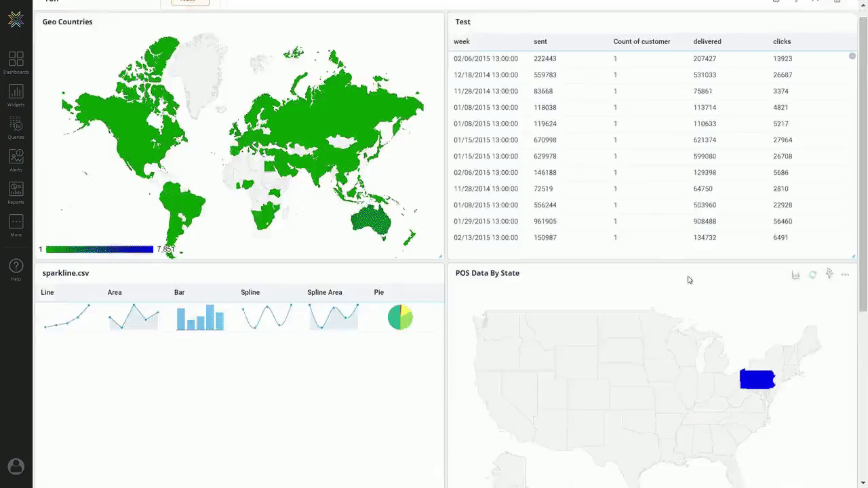Open the Dashboards section in sidebar
Screen dimensions: 868x488
[x=16, y=61]
